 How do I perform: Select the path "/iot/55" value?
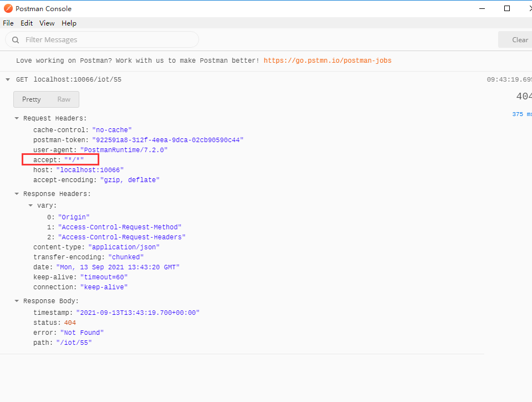point(74,343)
